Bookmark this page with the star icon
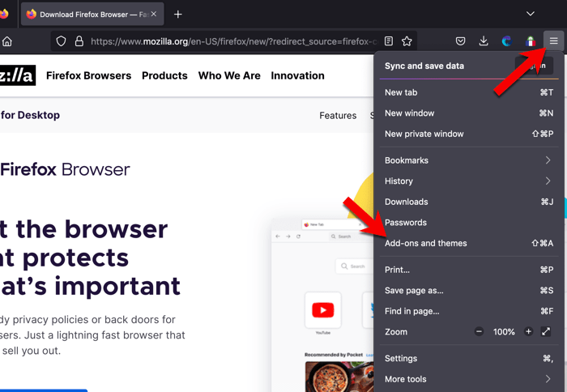Image resolution: width=567 pixels, height=392 pixels. click(x=407, y=41)
